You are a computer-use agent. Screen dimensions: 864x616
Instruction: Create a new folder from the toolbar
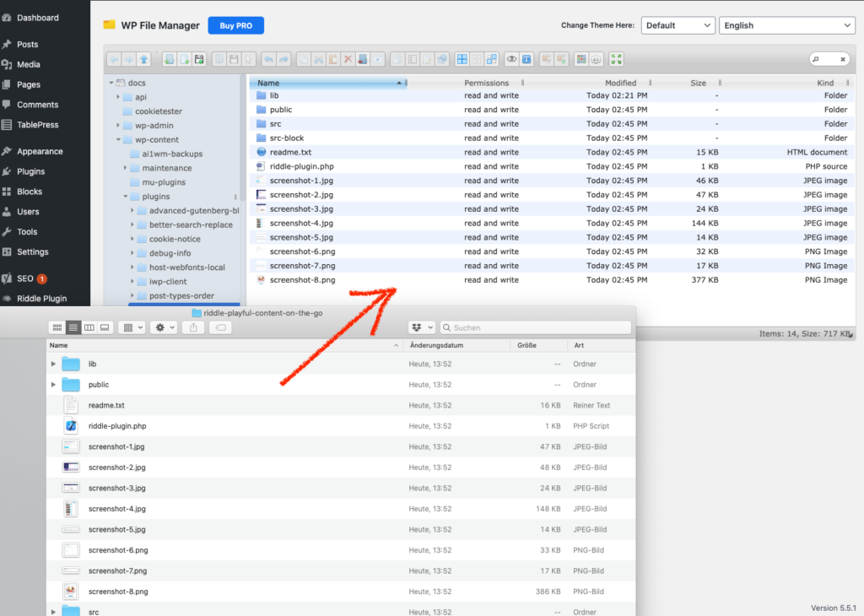(170, 60)
